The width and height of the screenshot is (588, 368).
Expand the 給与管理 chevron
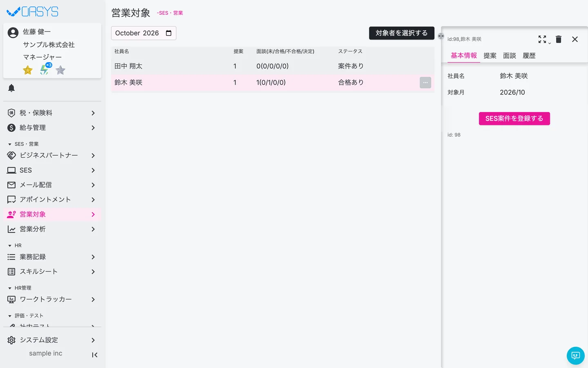[93, 128]
